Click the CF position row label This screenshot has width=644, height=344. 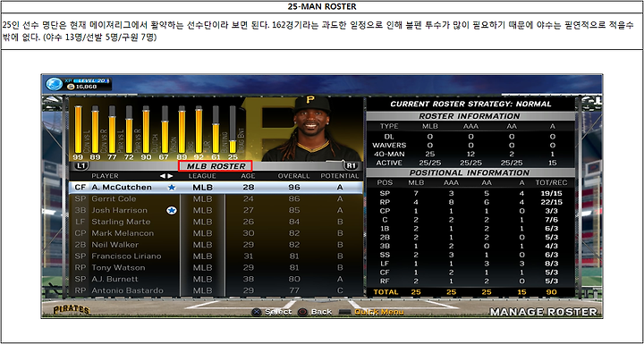pyautogui.click(x=386, y=273)
